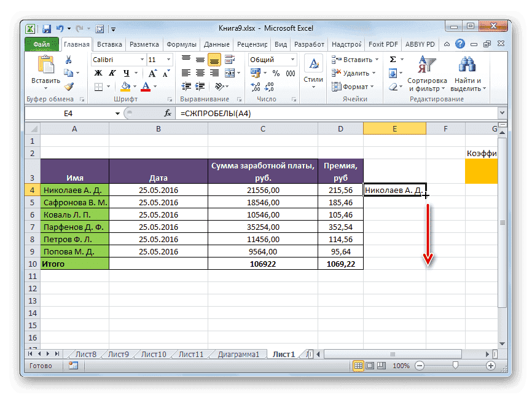The width and height of the screenshot is (532, 397).
Task: Open the fill color bucket dropdown arrow
Action: [134, 87]
